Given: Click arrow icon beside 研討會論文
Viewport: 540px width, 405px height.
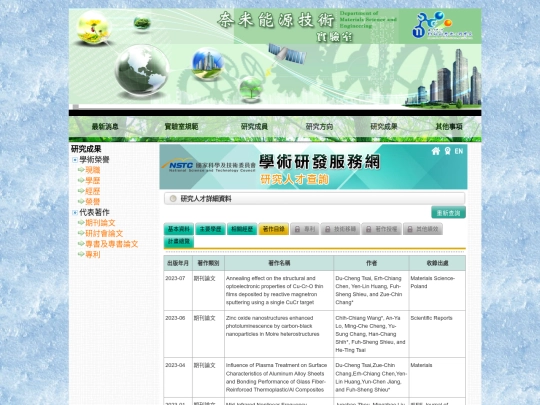Looking at the screenshot, I should 81,233.
